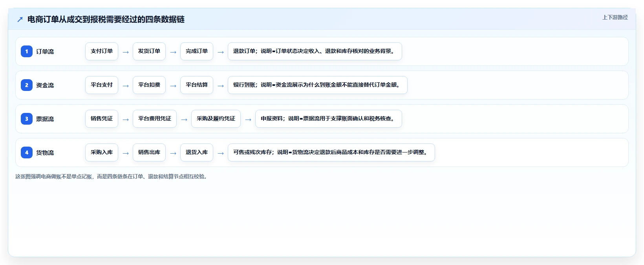Click the number 1 badge for 订单流

(x=27, y=51)
